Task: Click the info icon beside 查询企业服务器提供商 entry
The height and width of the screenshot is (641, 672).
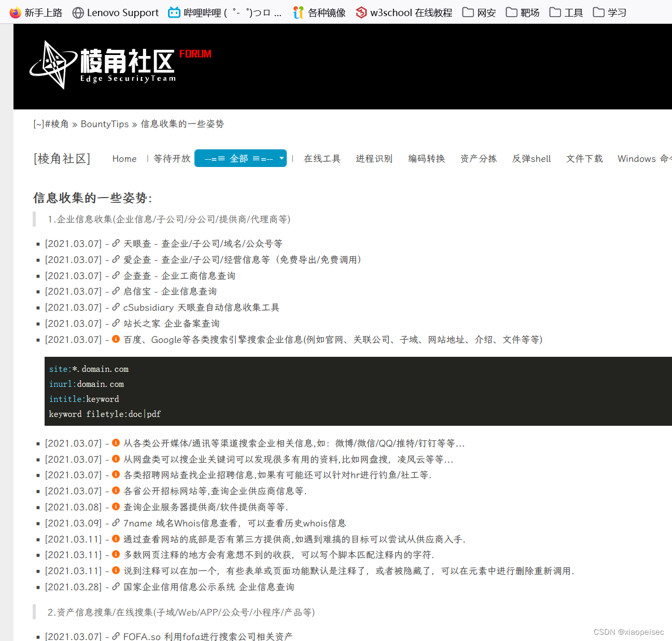Action: [x=115, y=507]
